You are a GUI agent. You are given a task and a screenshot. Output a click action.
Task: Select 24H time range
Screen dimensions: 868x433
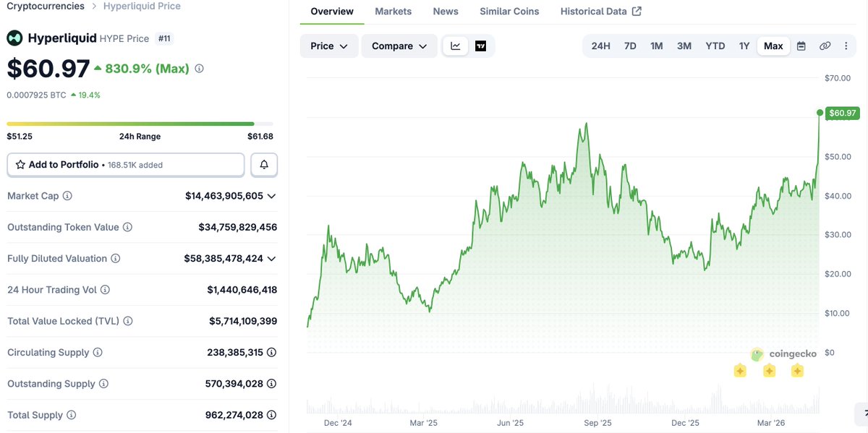coord(600,46)
